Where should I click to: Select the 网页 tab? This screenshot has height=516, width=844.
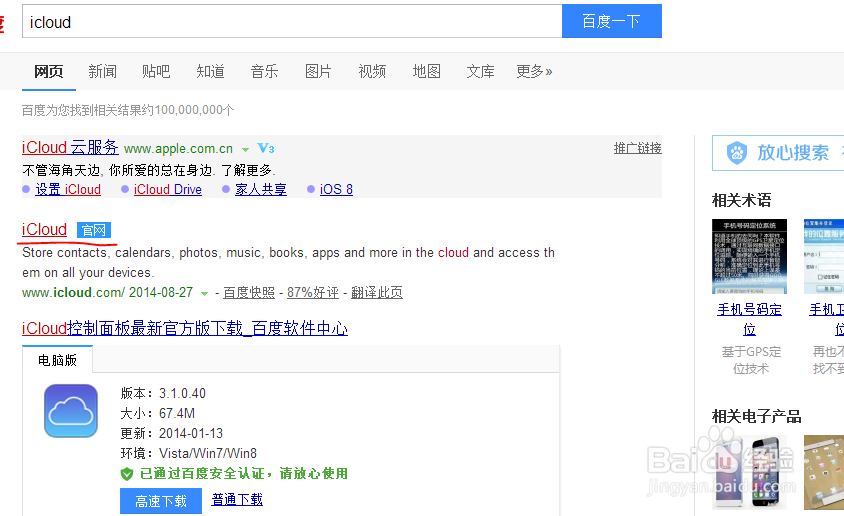pos(48,71)
